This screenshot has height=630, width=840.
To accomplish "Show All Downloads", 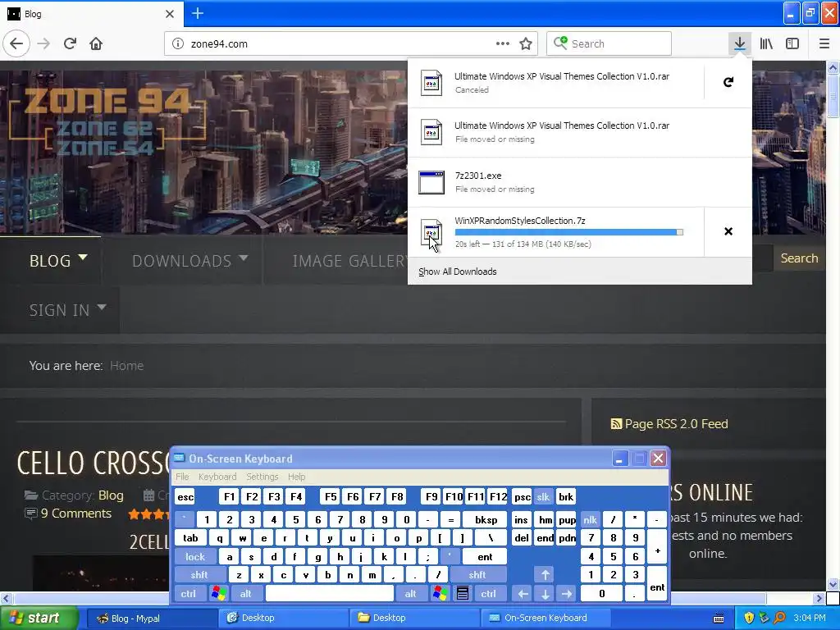I will (x=458, y=272).
